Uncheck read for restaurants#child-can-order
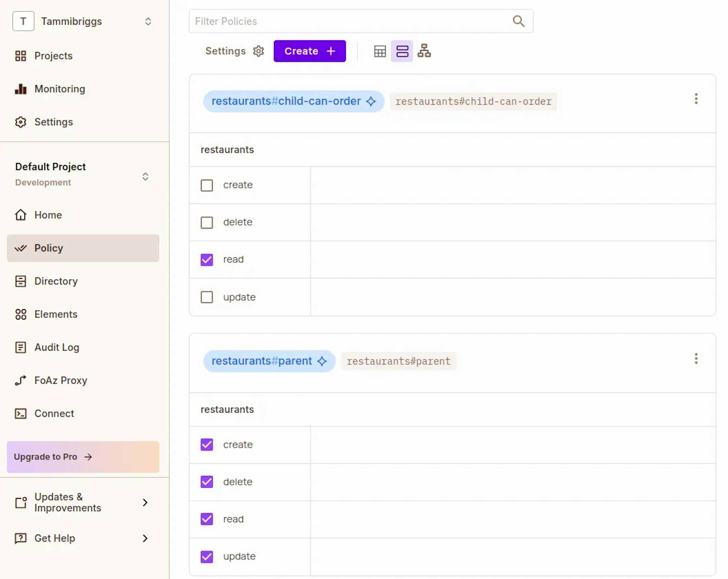728x579 pixels. pyautogui.click(x=207, y=260)
